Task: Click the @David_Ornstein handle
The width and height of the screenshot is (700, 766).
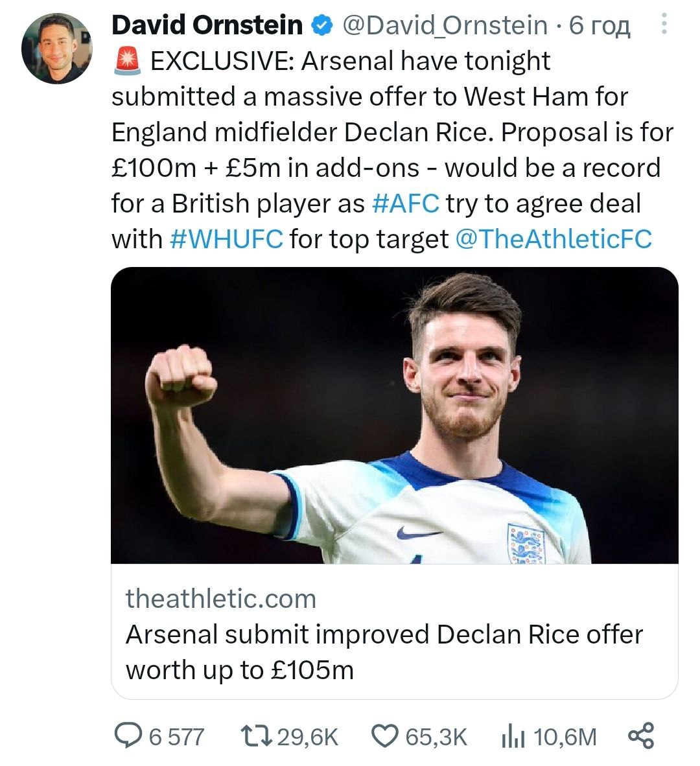Action: click(x=444, y=25)
